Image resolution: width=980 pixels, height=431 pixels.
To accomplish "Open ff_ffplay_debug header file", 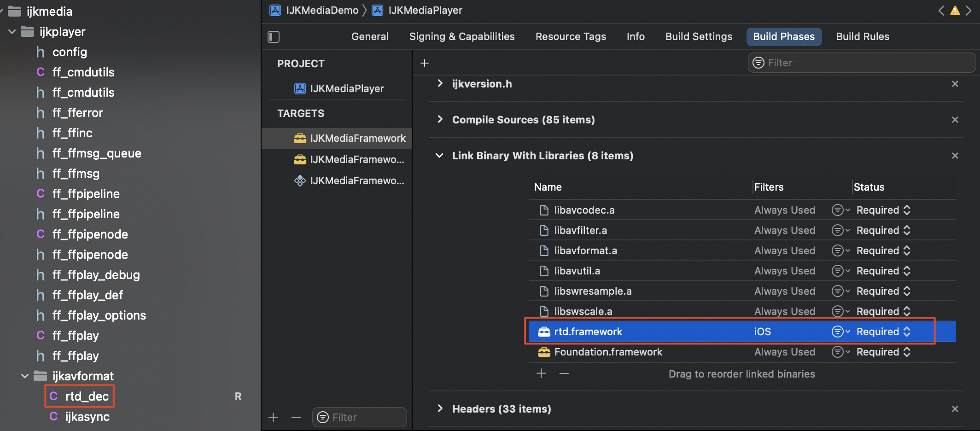I will pos(96,275).
